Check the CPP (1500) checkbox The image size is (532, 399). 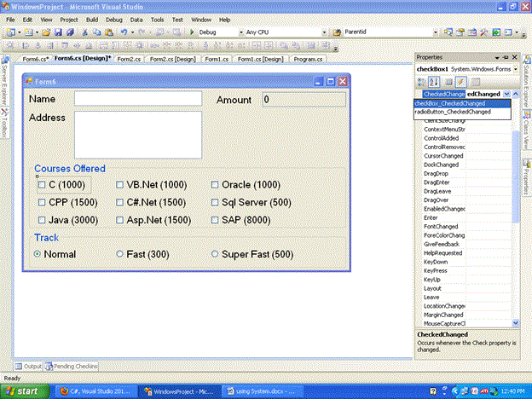pos(42,203)
